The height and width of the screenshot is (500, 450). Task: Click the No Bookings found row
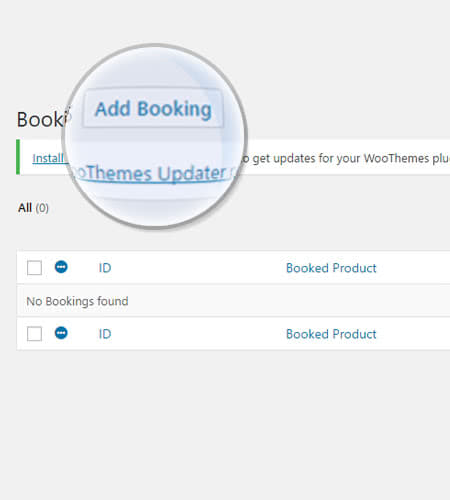233,301
